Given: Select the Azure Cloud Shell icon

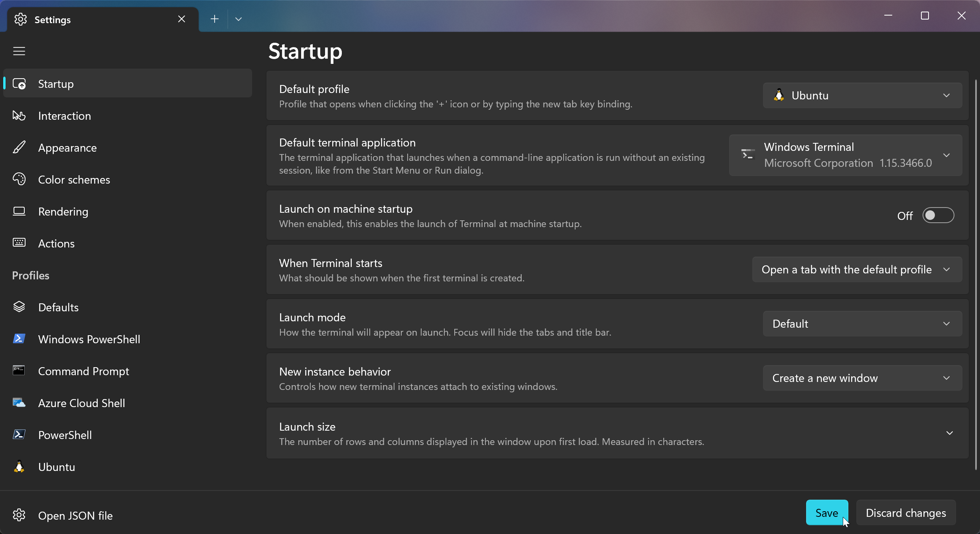Looking at the screenshot, I should pyautogui.click(x=19, y=403).
